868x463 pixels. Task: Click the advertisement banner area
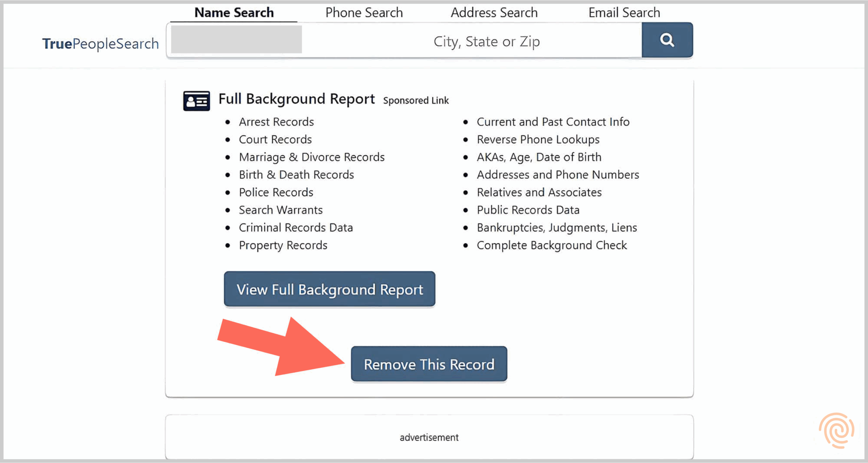(428, 437)
